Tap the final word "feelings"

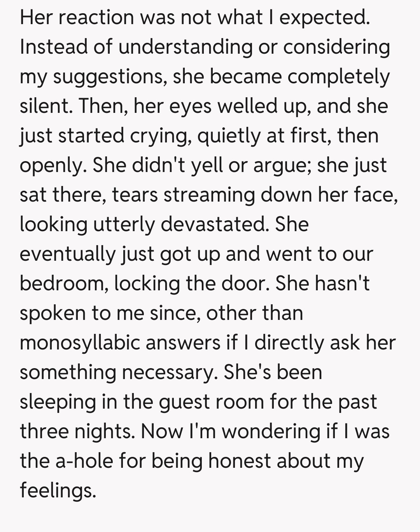[58, 490]
